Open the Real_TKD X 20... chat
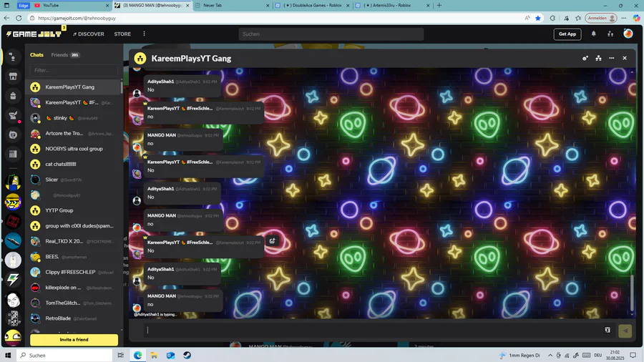Viewport: 644px width, 362px height. tap(74, 241)
